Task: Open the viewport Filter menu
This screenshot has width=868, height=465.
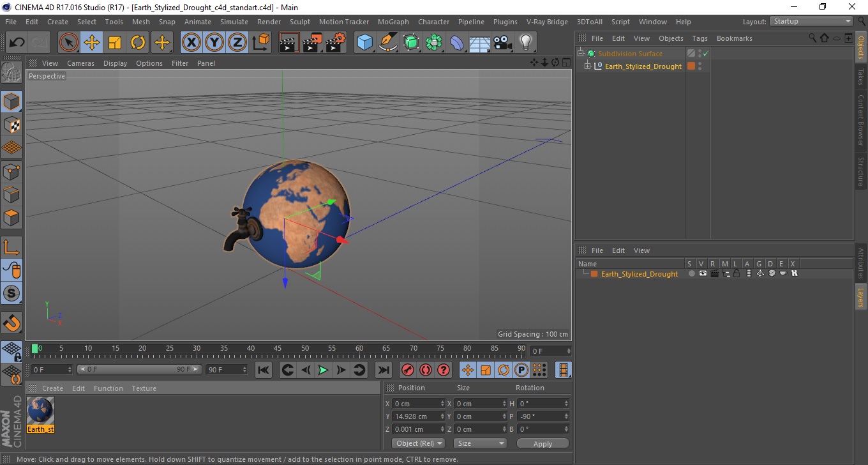Action: coord(180,63)
